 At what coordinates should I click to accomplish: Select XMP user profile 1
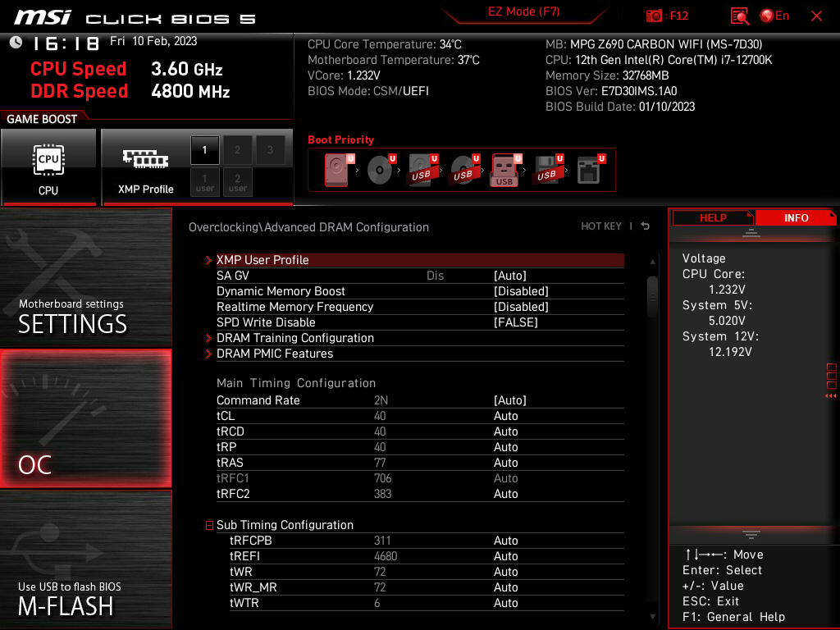pos(204,182)
